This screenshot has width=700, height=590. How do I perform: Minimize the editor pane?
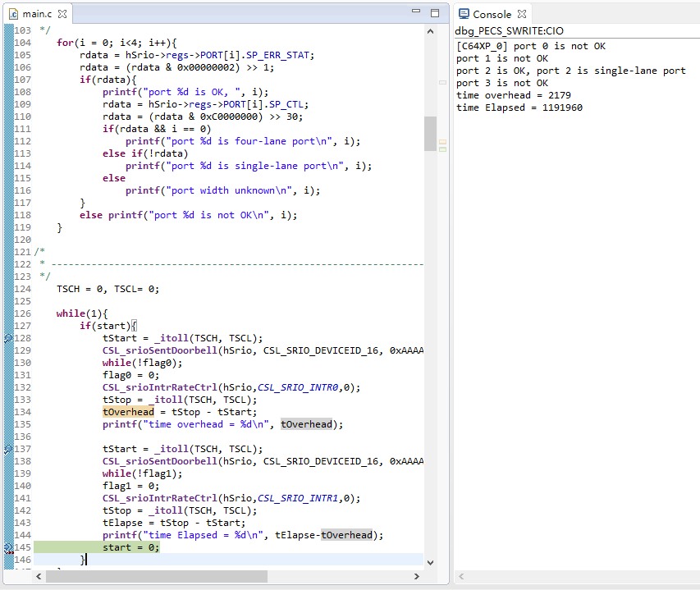pyautogui.click(x=416, y=11)
